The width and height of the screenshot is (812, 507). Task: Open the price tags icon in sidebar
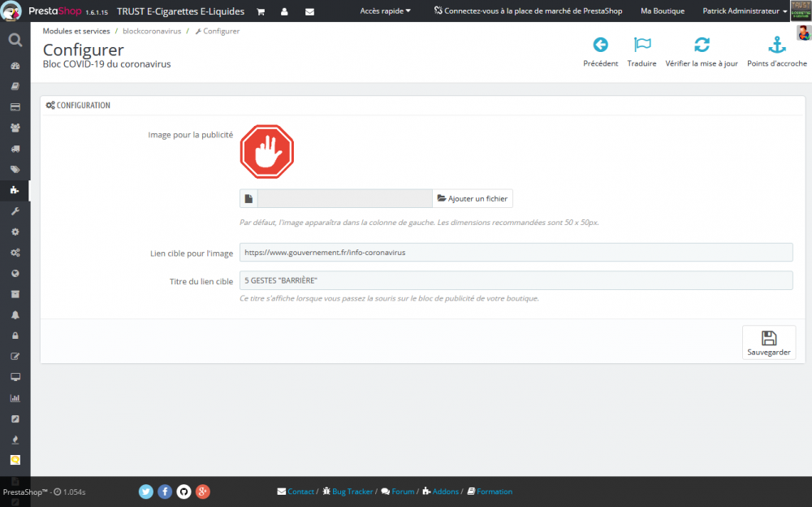tap(15, 170)
